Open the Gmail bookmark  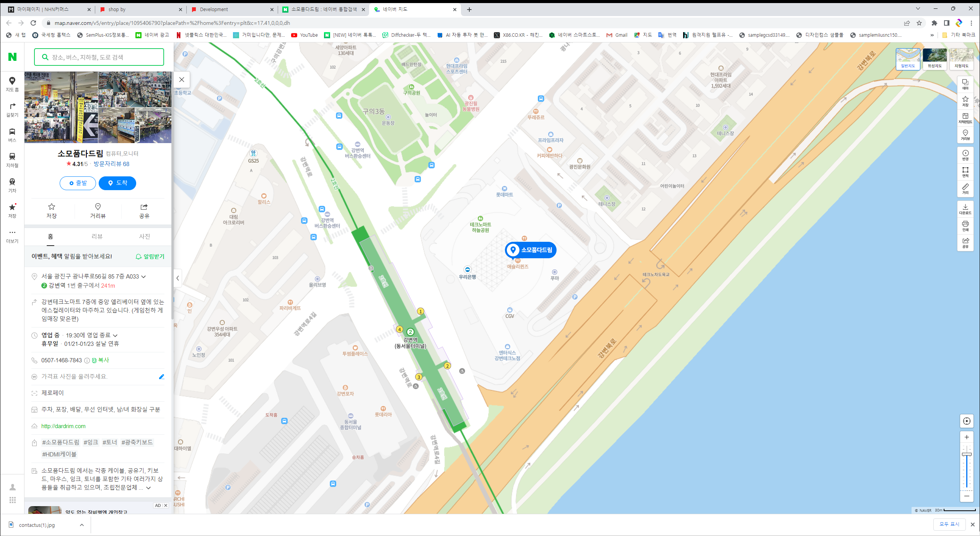click(617, 35)
